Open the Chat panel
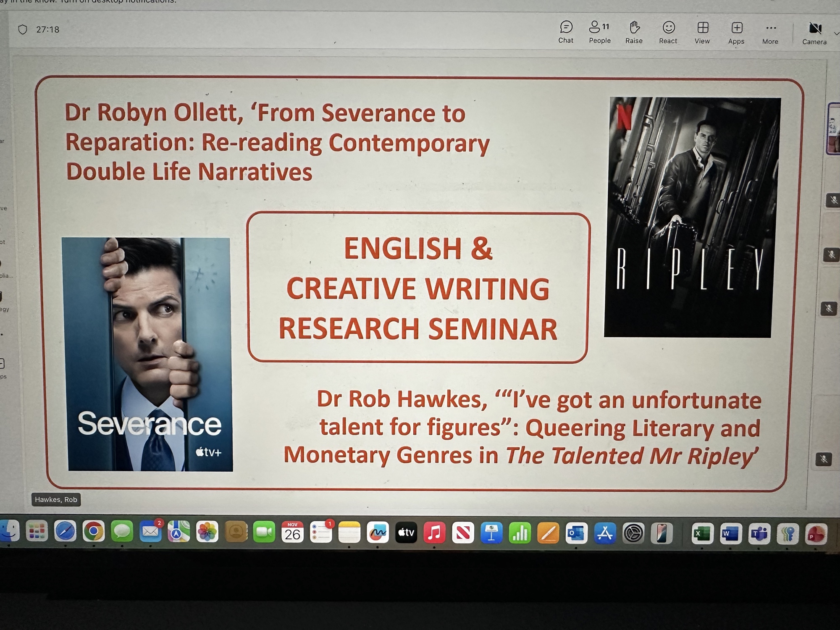Viewport: 840px width, 630px height. (x=566, y=32)
